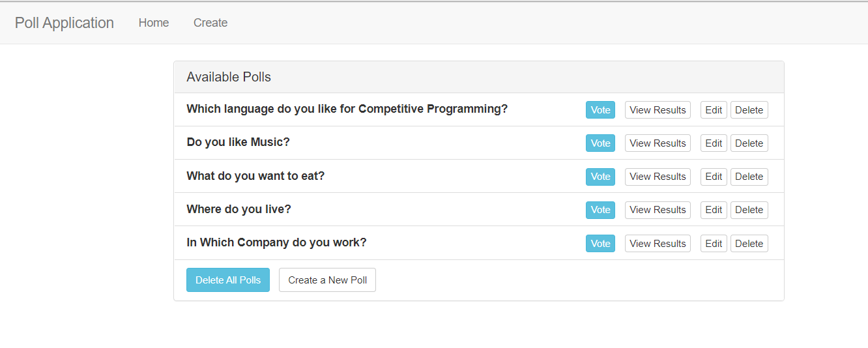The width and height of the screenshot is (868, 348).
Task: Open the Home nav link
Action: [154, 23]
